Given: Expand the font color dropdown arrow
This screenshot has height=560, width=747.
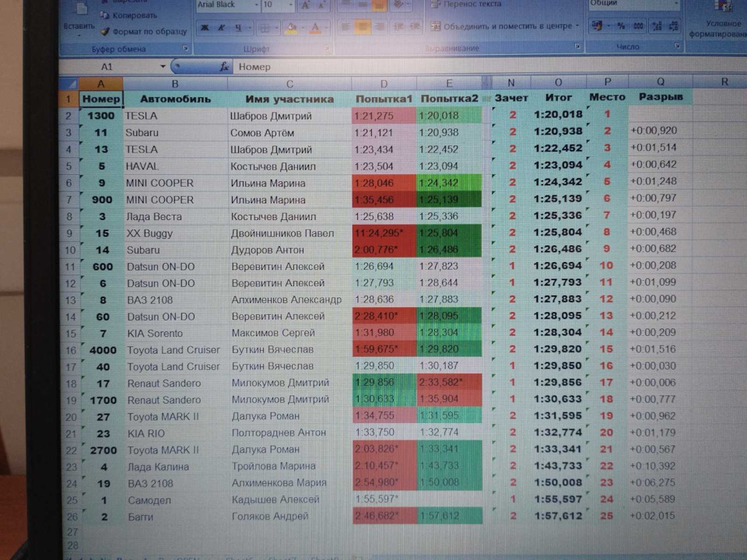Looking at the screenshot, I should (x=326, y=29).
